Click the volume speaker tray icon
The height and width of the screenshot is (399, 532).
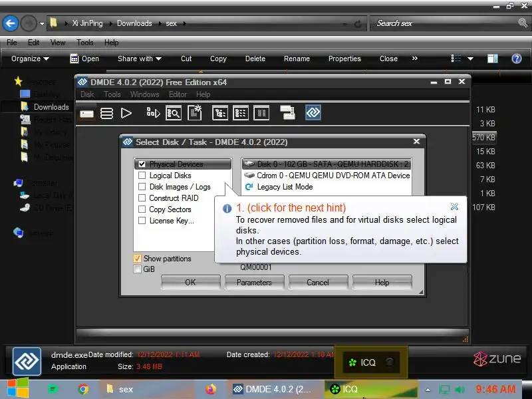point(460,389)
